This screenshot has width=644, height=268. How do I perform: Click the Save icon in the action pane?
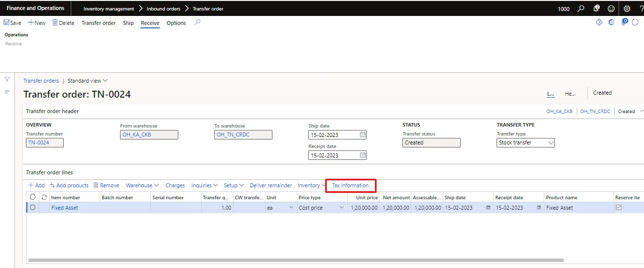6,23
